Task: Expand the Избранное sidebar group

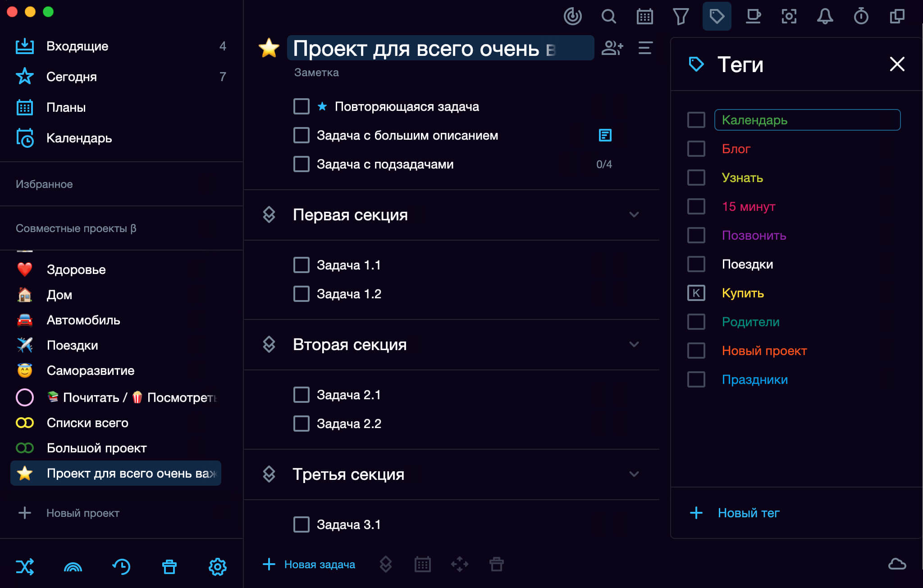Action: [x=44, y=184]
